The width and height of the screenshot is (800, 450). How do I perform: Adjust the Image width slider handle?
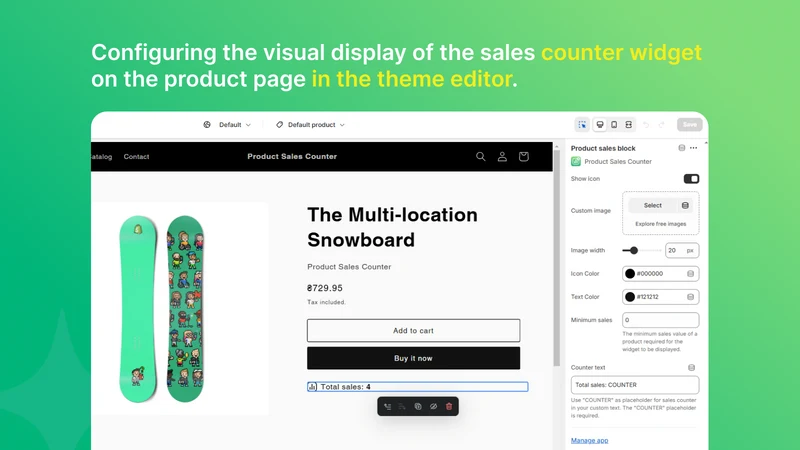point(634,251)
